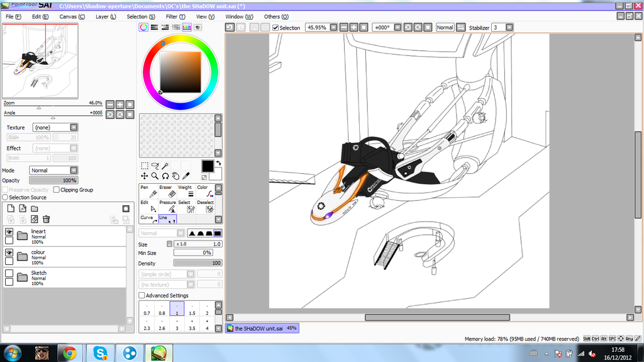Viewport: 644px width, 362px height.
Task: Zoom out using navigator minus button
Action: coord(109,105)
